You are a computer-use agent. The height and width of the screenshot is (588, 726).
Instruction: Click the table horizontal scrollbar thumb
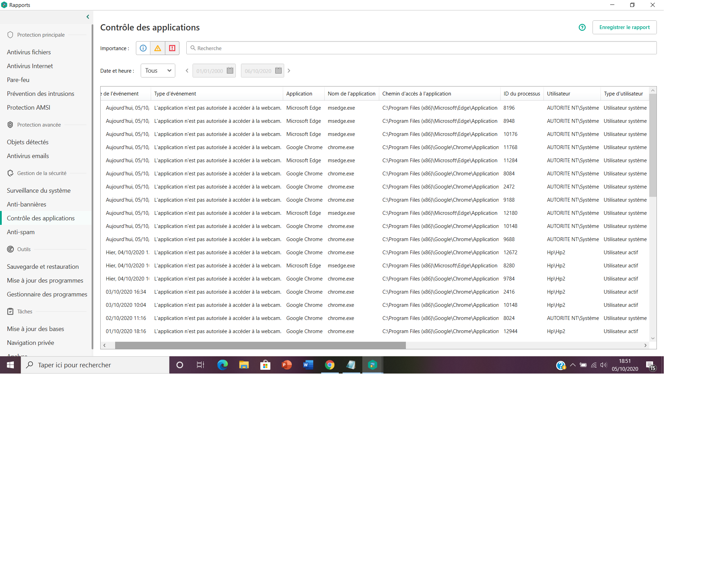point(260,345)
